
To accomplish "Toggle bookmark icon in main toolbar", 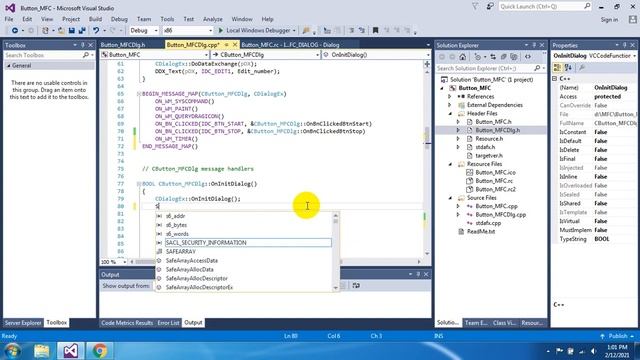I will pyautogui.click(x=375, y=31).
